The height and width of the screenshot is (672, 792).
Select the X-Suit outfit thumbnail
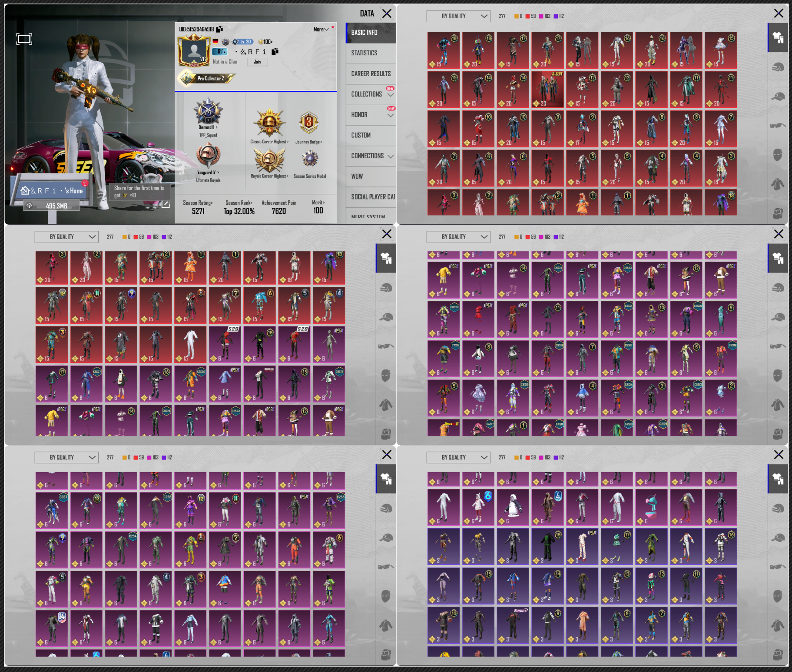point(547,90)
